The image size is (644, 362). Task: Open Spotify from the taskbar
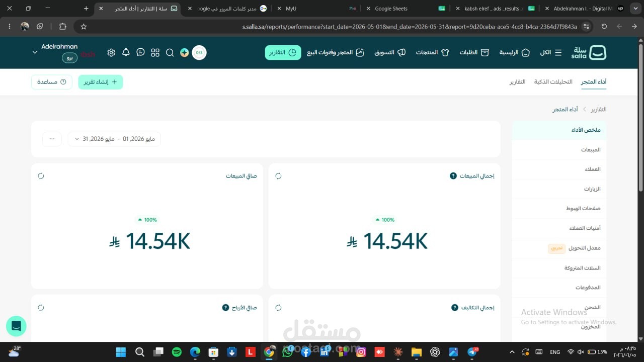[x=177, y=352]
